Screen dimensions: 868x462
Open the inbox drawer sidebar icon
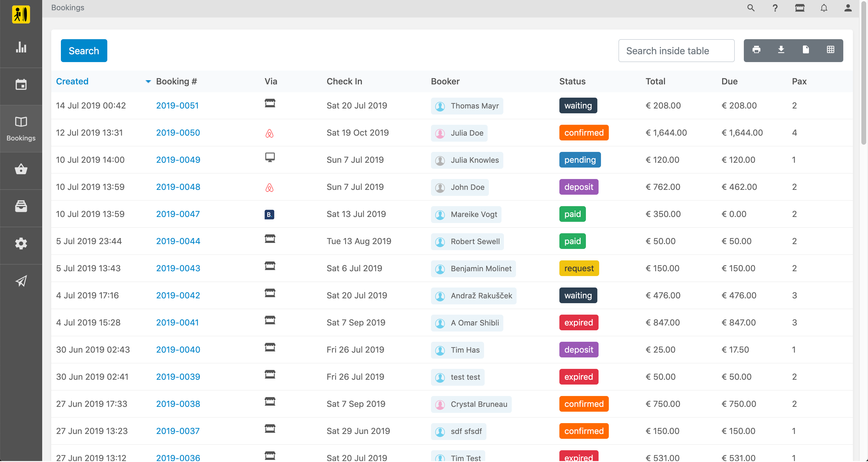point(21,206)
